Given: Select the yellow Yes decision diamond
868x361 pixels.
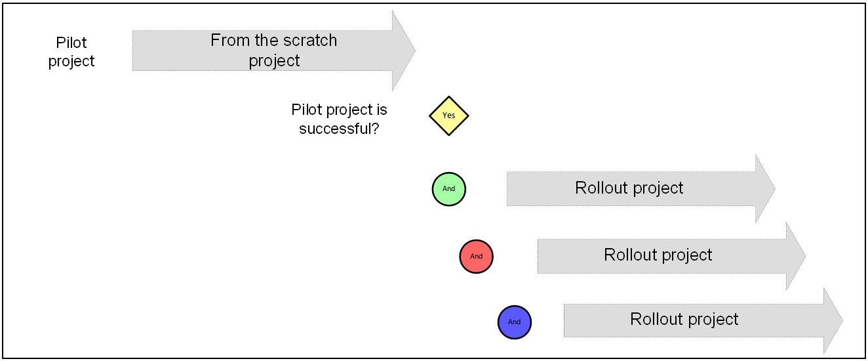Looking at the screenshot, I should click(449, 116).
